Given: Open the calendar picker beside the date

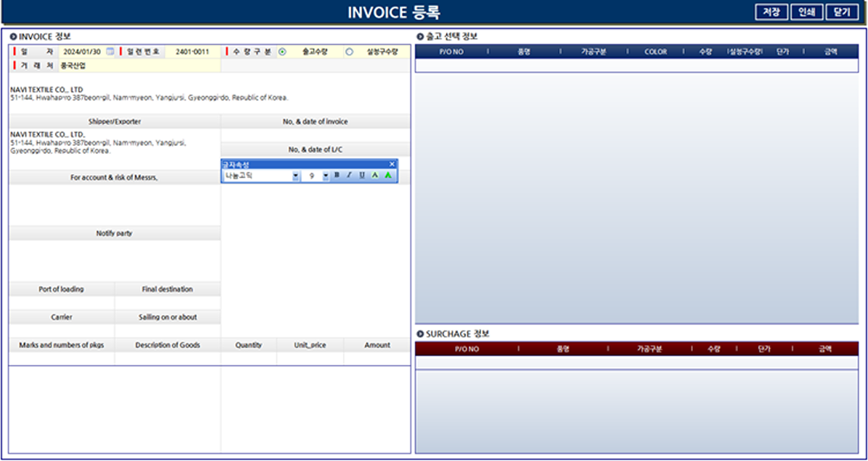Looking at the screenshot, I should click(x=111, y=52).
